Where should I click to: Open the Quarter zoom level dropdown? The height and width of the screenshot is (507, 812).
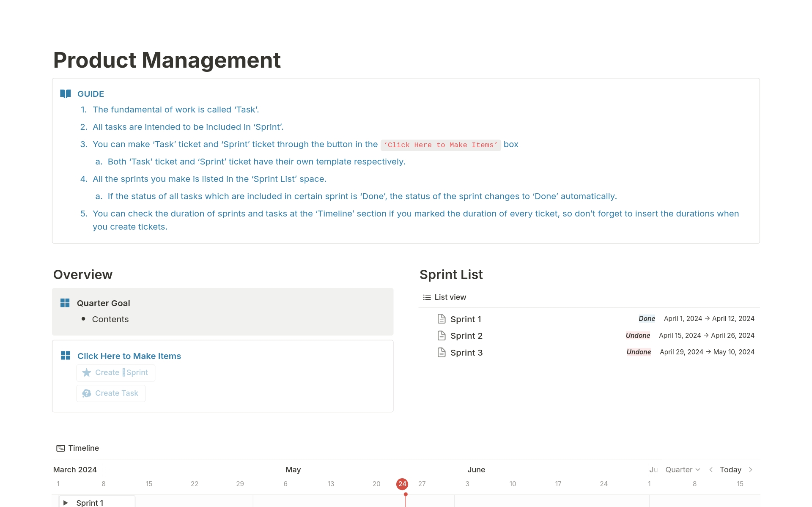[681, 469]
